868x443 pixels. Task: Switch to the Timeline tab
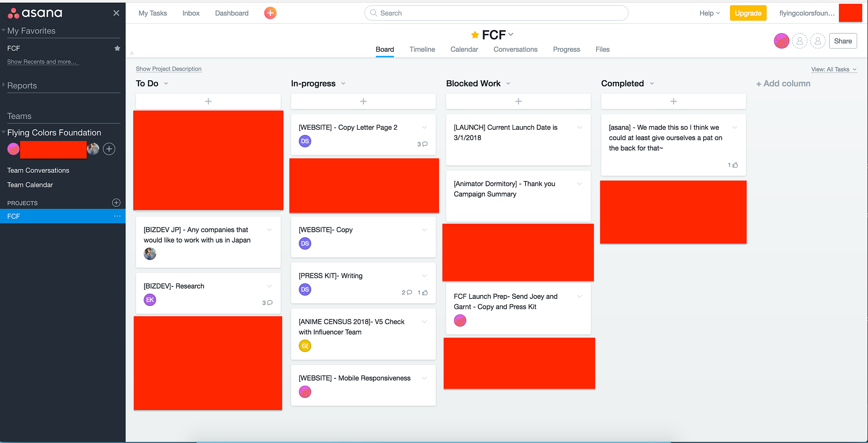pyautogui.click(x=422, y=49)
